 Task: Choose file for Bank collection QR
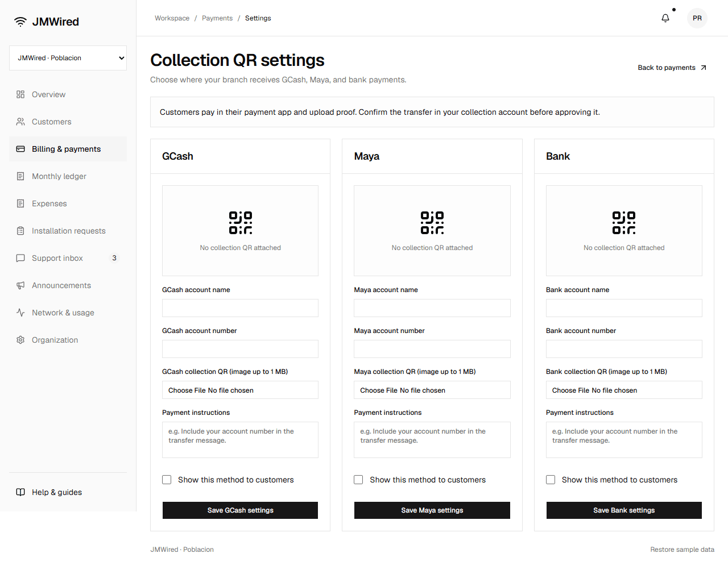click(624, 390)
